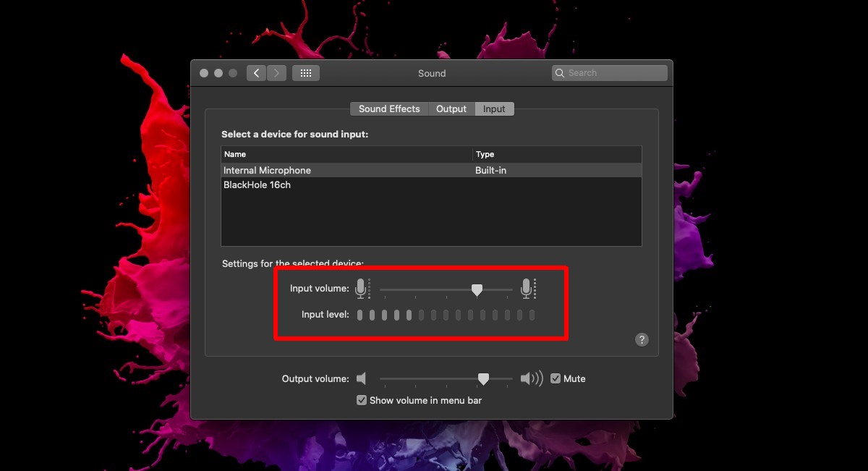Screen dimensions: 868x471
Task: Click the search magnifier icon
Action: point(560,73)
